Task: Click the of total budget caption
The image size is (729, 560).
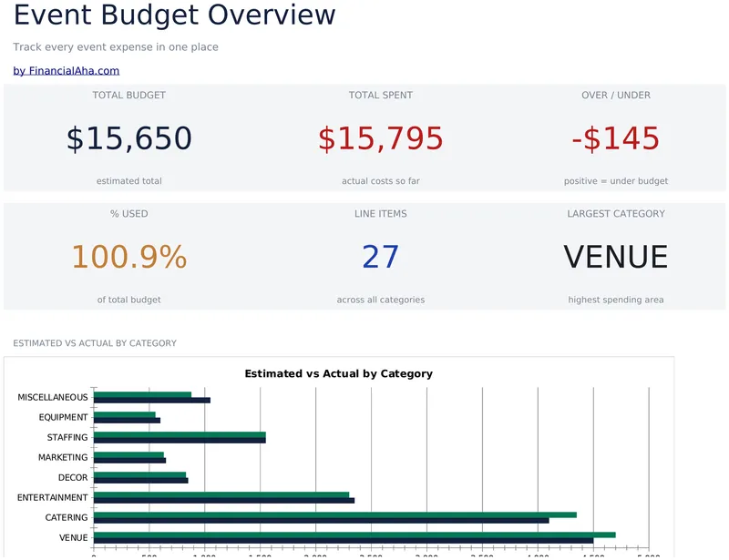Action: point(129,300)
